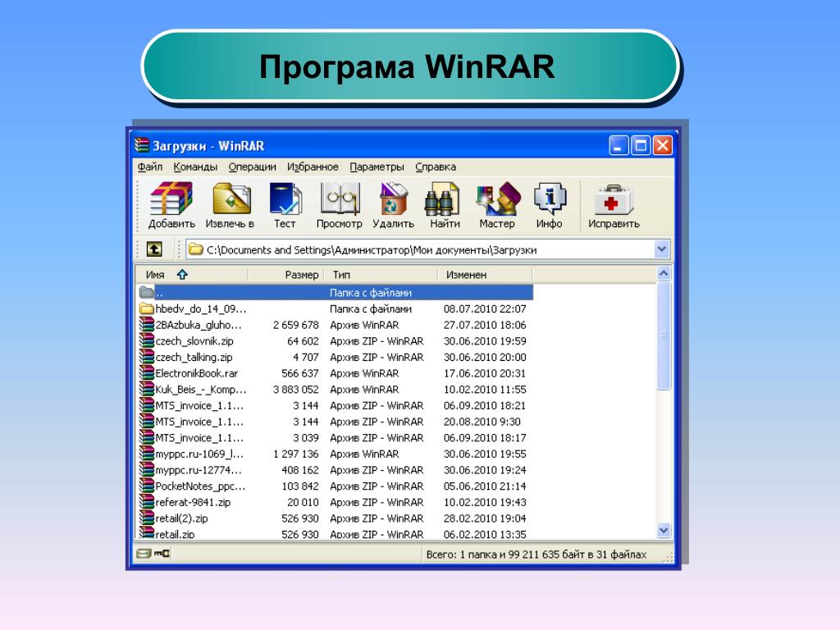Click the key password icon in status bar
The width and height of the screenshot is (840, 630).
162,554
